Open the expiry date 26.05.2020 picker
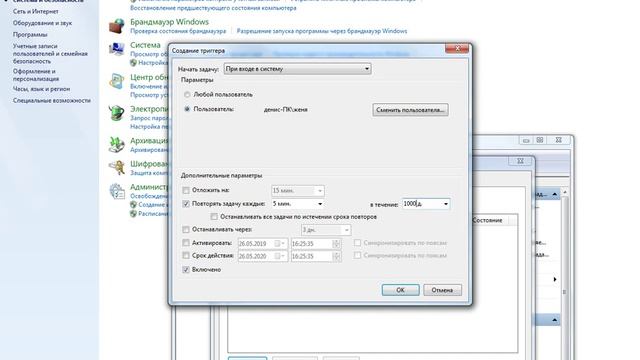The height and width of the screenshot is (360, 640). 280,256
